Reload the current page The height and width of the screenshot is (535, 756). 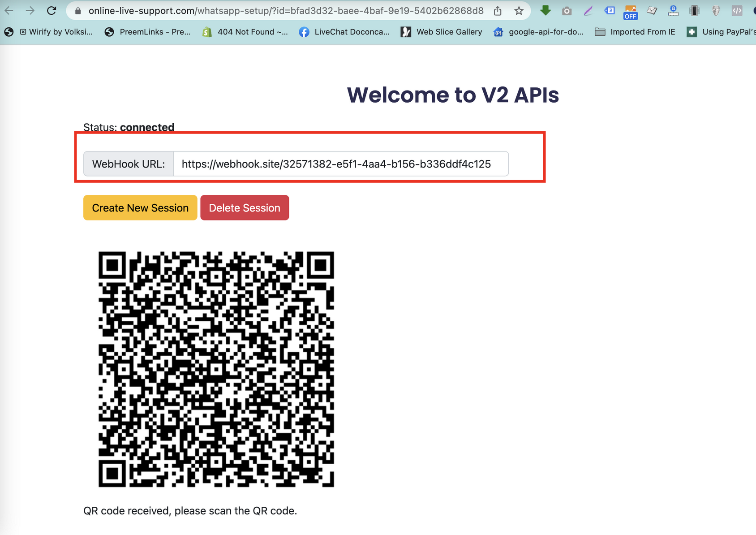[x=52, y=11]
